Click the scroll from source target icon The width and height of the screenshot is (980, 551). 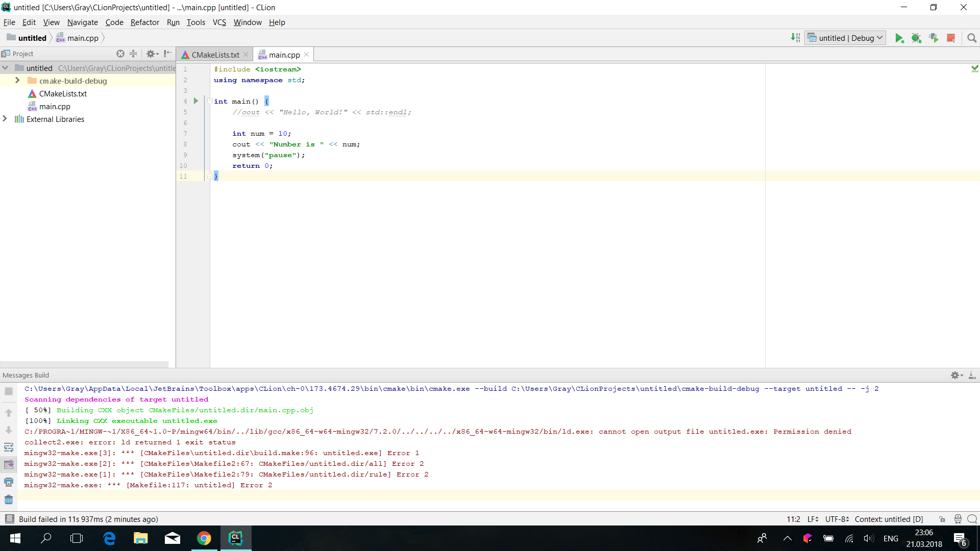pos(120,54)
